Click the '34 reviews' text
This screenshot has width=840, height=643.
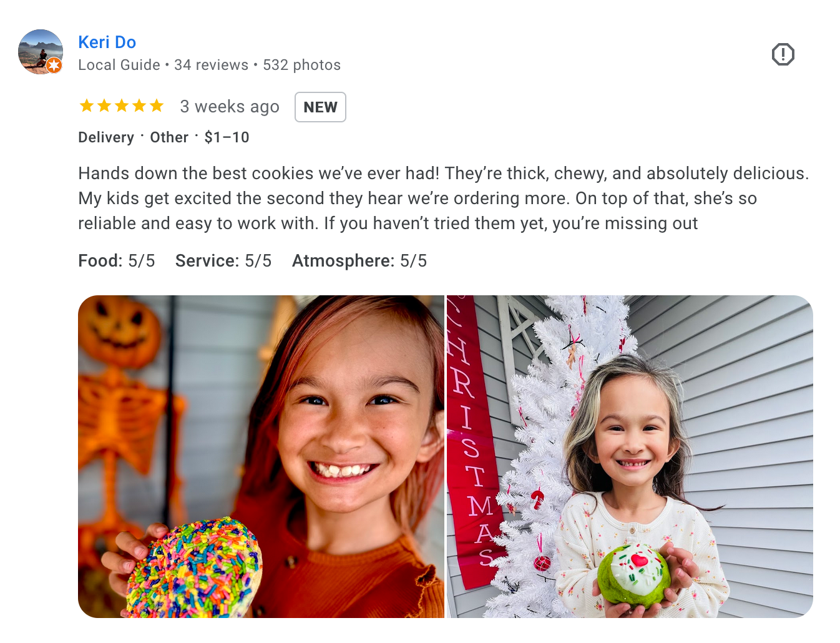tap(211, 65)
